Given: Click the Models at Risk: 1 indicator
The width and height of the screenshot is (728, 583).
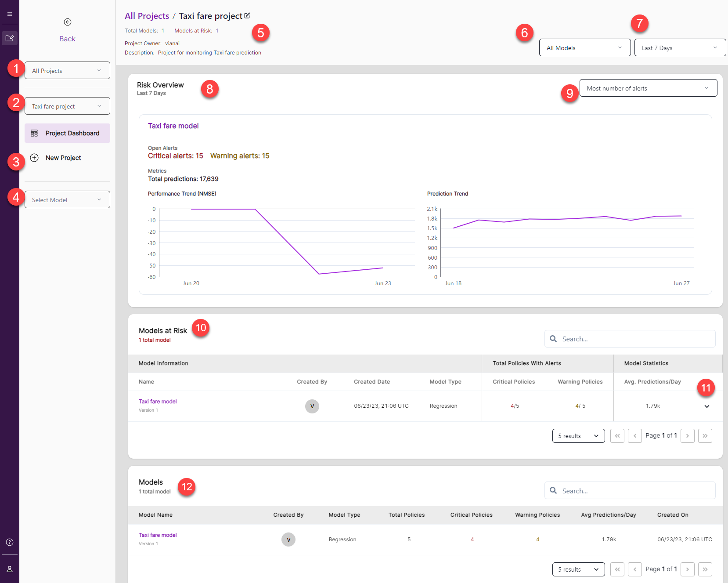Looking at the screenshot, I should click(196, 31).
